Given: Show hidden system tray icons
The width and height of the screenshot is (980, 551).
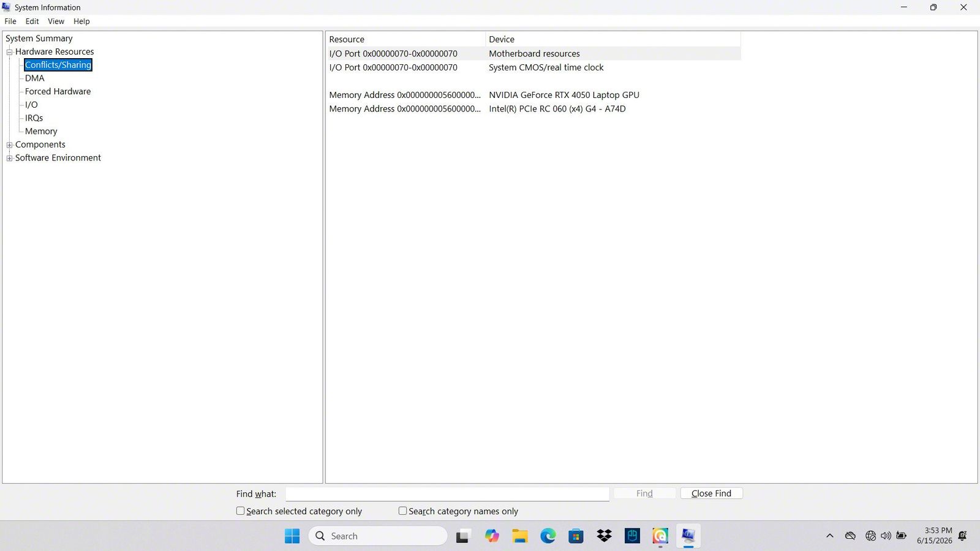Looking at the screenshot, I should 830,536.
